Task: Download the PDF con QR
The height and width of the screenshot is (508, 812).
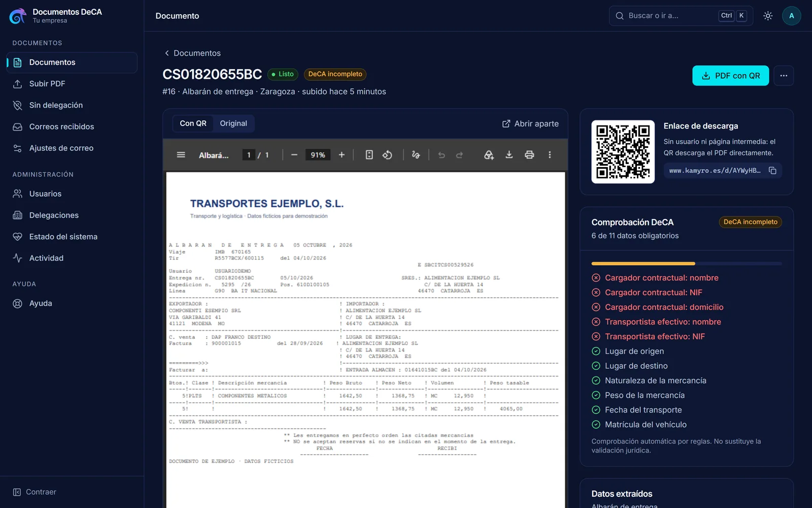Action: 730,76
